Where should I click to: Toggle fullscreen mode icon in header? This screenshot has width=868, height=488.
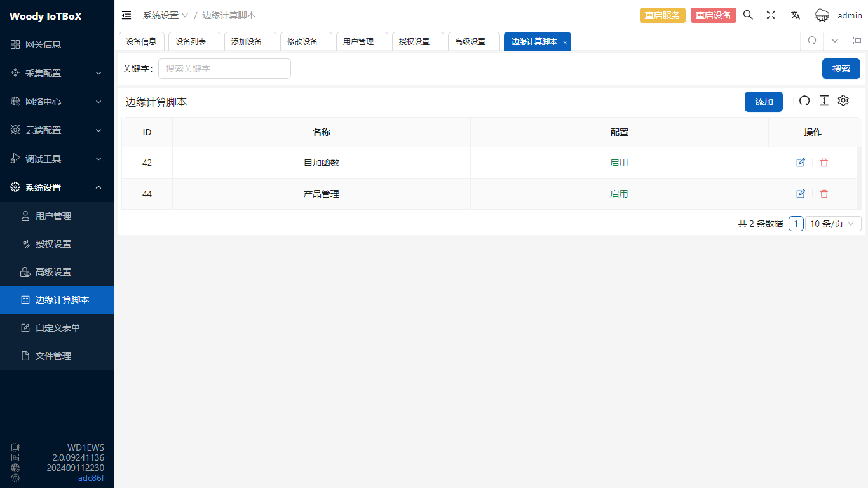(x=771, y=15)
